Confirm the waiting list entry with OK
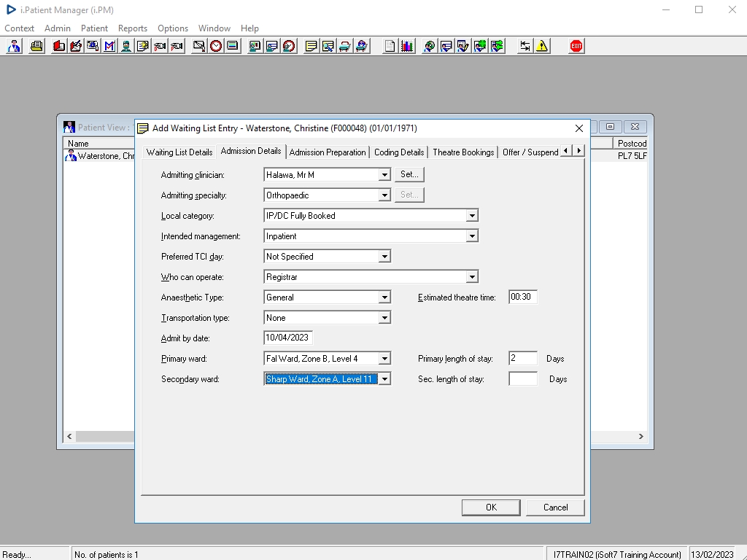 (491, 507)
